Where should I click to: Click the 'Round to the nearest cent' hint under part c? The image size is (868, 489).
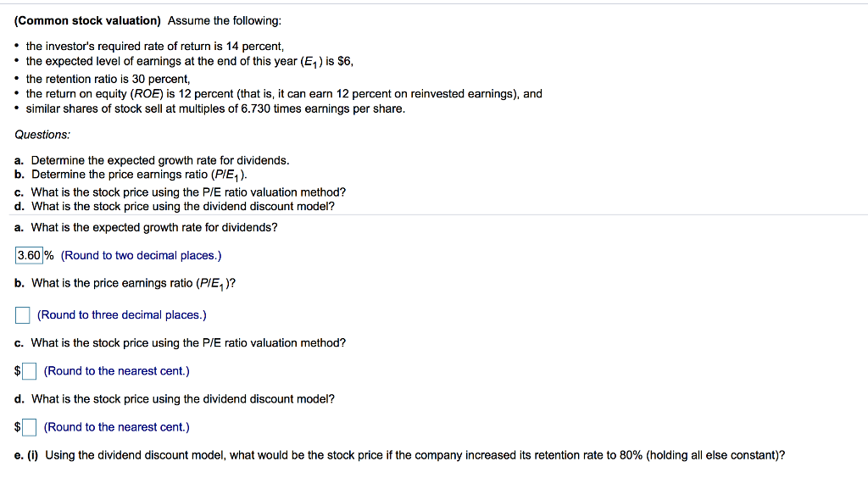(x=117, y=371)
